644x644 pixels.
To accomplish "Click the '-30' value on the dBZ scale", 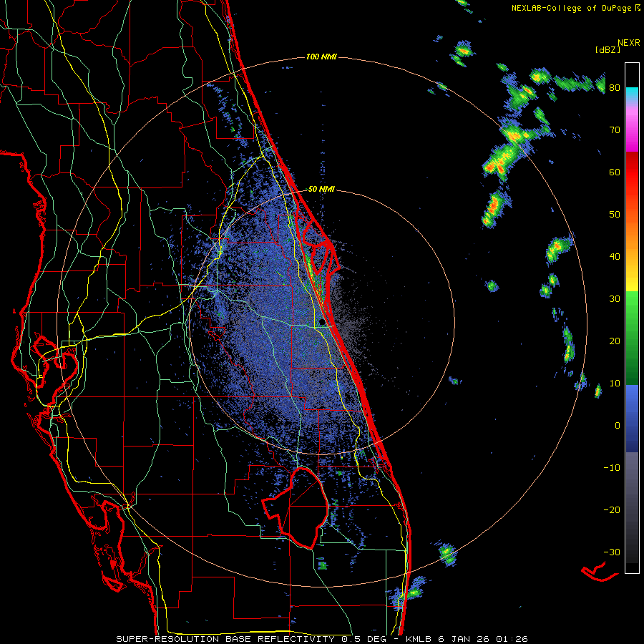I will click(x=612, y=552).
